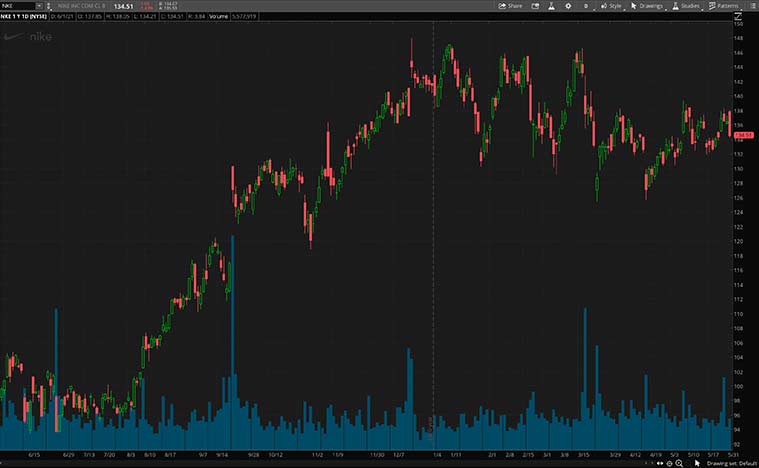759x468 pixels.
Task: Open the Patterns menu
Action: click(724, 6)
